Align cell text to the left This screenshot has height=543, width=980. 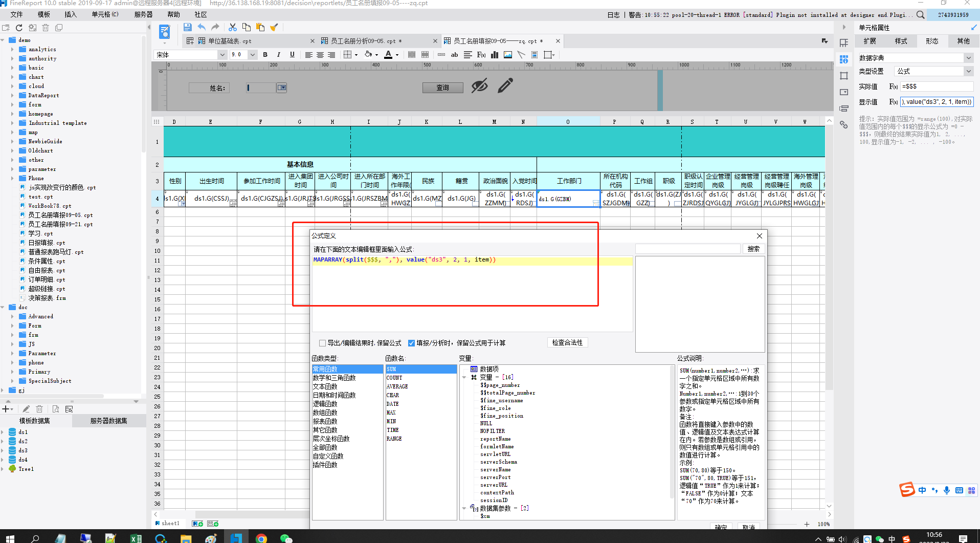click(x=308, y=55)
